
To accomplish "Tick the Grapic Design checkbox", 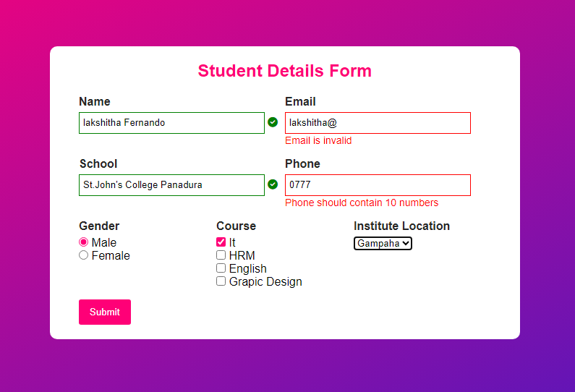I will [x=221, y=281].
